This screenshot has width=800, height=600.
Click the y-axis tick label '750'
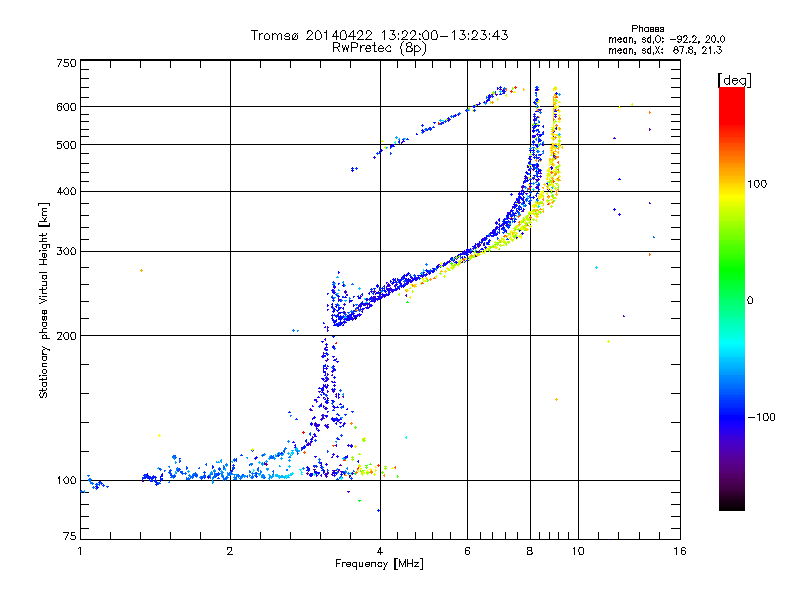[66, 63]
